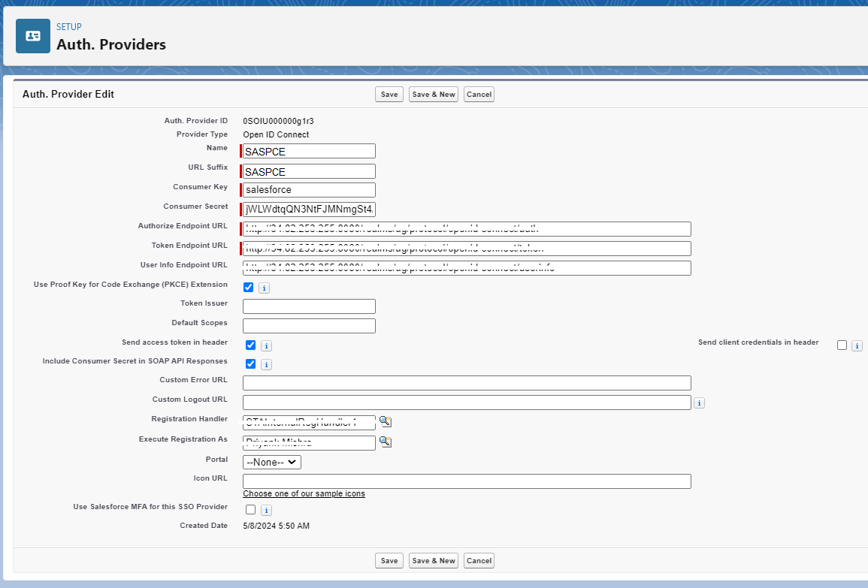
Task: Focus the Default Scopes text box
Action: pyautogui.click(x=309, y=326)
